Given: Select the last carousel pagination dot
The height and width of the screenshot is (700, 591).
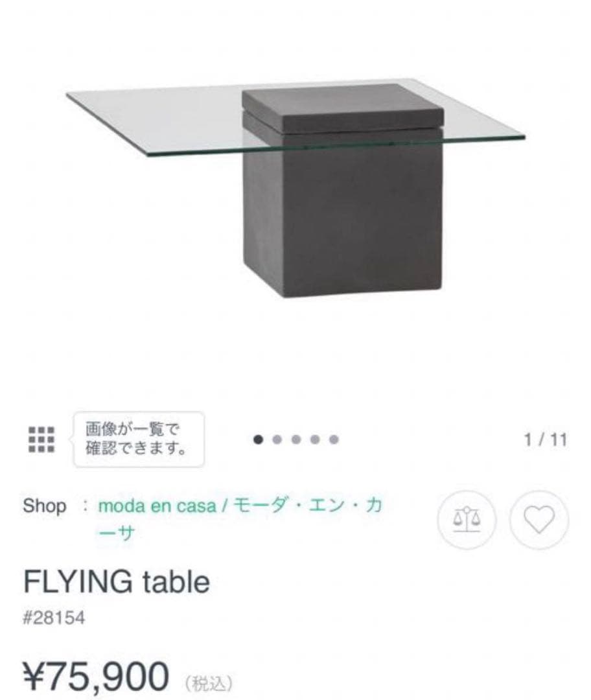Looking at the screenshot, I should pos(332,439).
